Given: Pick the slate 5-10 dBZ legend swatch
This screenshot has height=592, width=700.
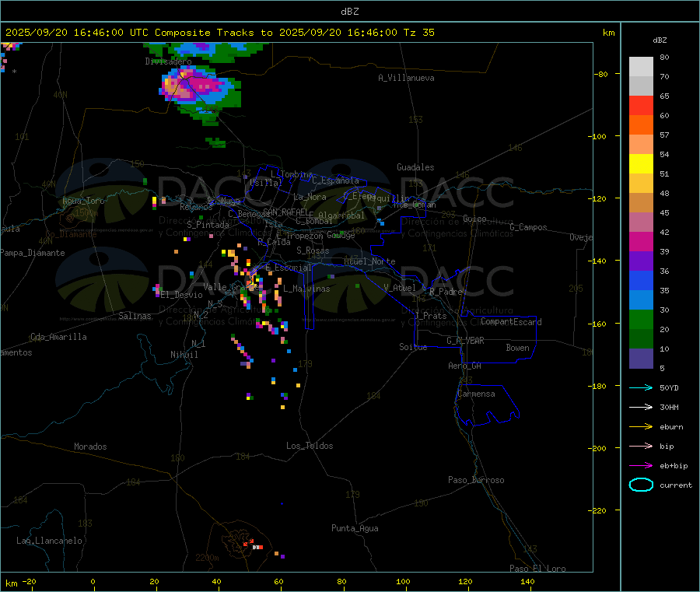Looking at the screenshot, I should coord(641,359).
